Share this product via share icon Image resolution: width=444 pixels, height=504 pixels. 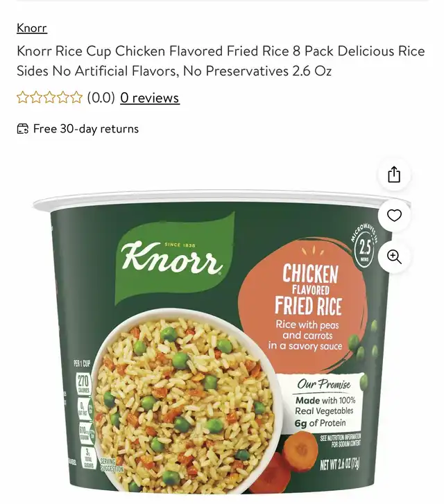pyautogui.click(x=394, y=175)
